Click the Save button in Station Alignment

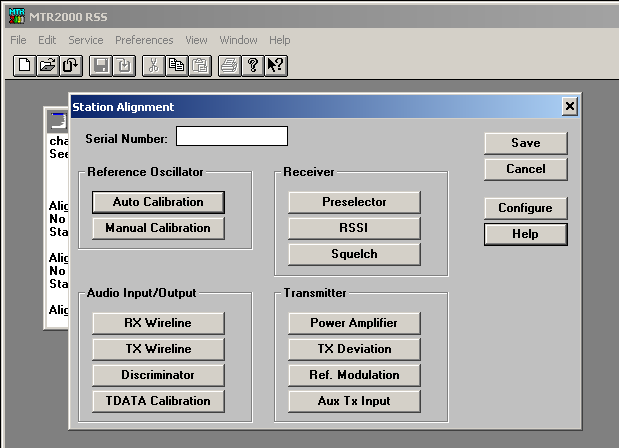[526, 143]
